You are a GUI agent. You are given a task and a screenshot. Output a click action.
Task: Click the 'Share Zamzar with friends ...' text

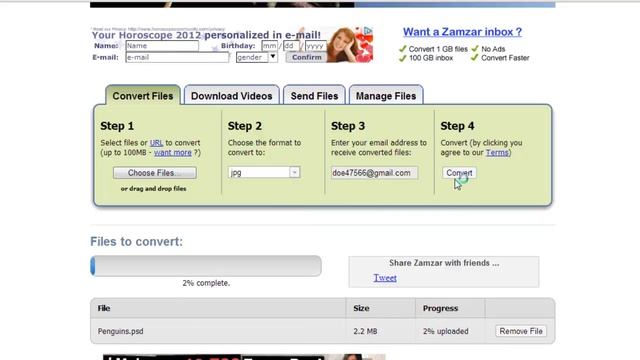[444, 263]
